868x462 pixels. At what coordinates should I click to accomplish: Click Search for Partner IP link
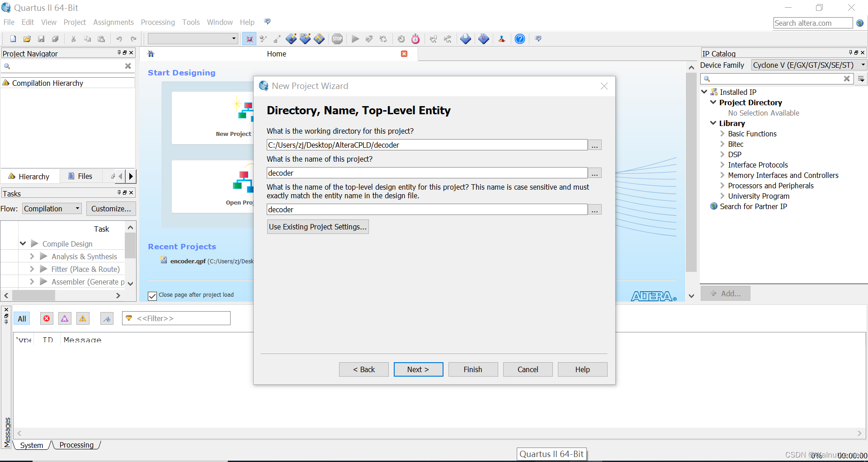point(753,206)
